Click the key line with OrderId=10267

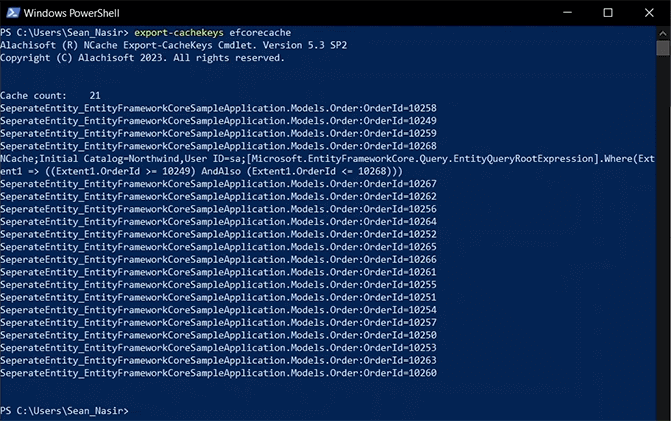(x=218, y=184)
